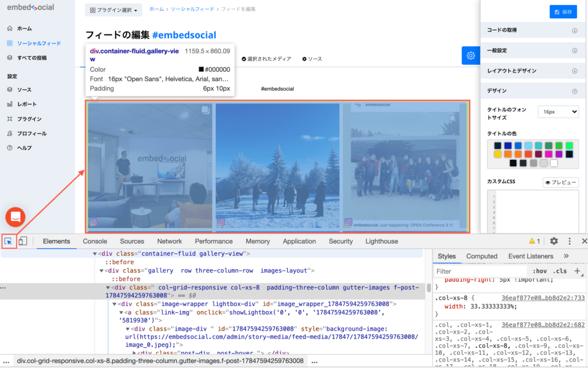Switch to the Console tab
Viewport: 588px width, 368px height.
click(95, 241)
